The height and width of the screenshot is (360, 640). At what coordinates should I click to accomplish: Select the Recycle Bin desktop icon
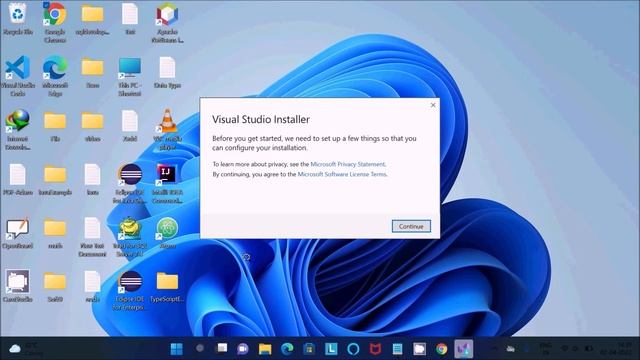[x=18, y=19]
